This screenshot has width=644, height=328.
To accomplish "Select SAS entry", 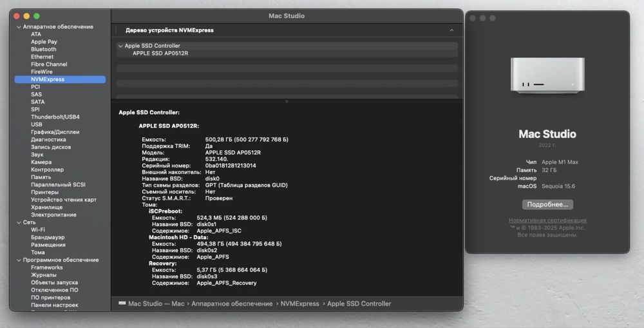I will (36, 94).
